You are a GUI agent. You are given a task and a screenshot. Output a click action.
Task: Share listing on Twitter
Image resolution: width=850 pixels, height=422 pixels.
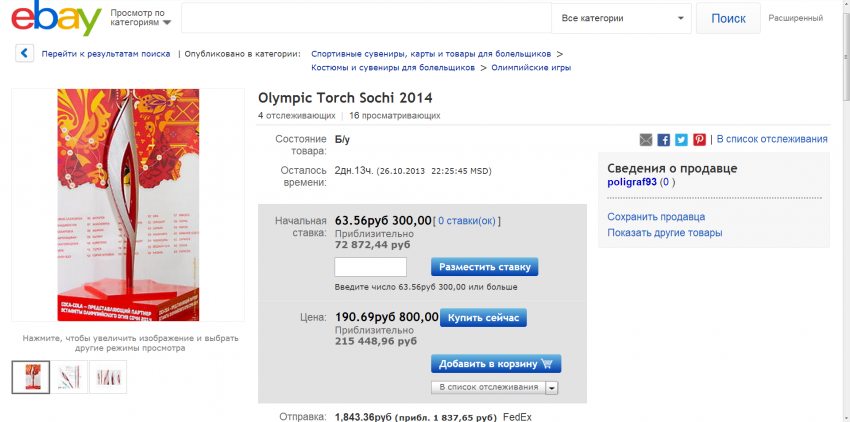[681, 140]
